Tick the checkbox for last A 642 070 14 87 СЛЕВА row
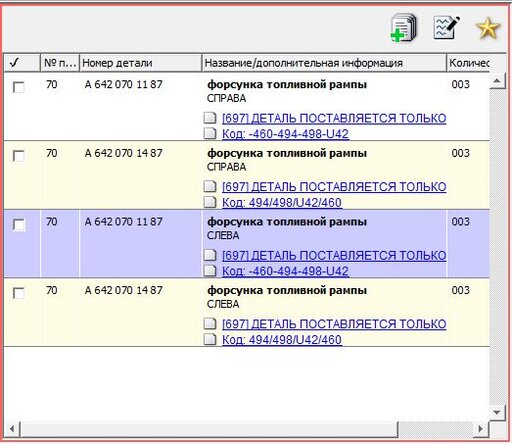 [19, 293]
